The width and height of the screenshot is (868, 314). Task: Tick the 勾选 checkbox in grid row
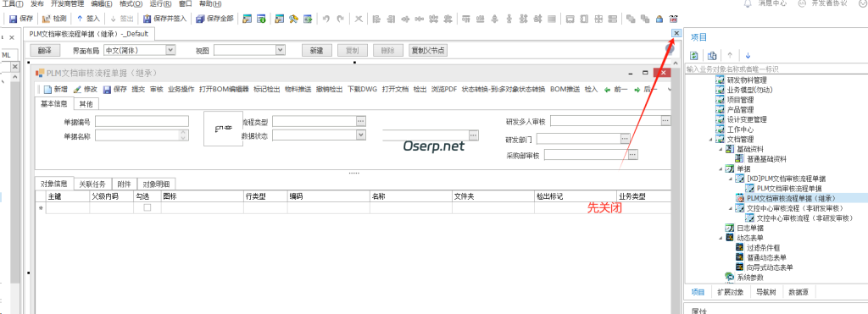click(x=147, y=208)
